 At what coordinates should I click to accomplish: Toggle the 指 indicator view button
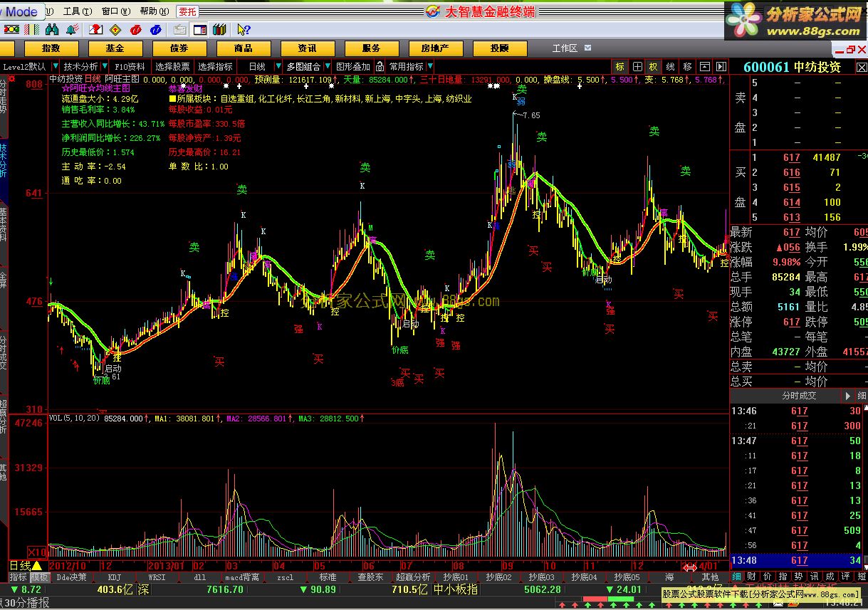[783, 576]
